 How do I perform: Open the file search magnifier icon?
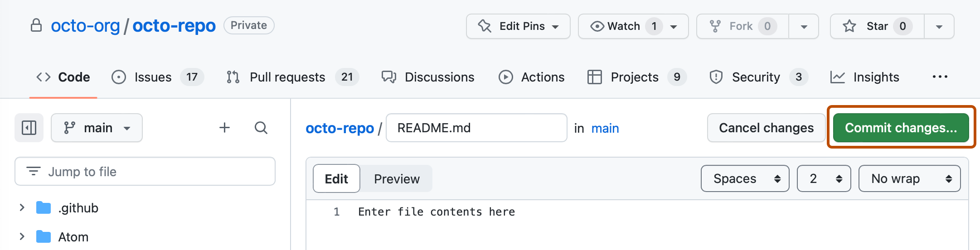tap(261, 128)
